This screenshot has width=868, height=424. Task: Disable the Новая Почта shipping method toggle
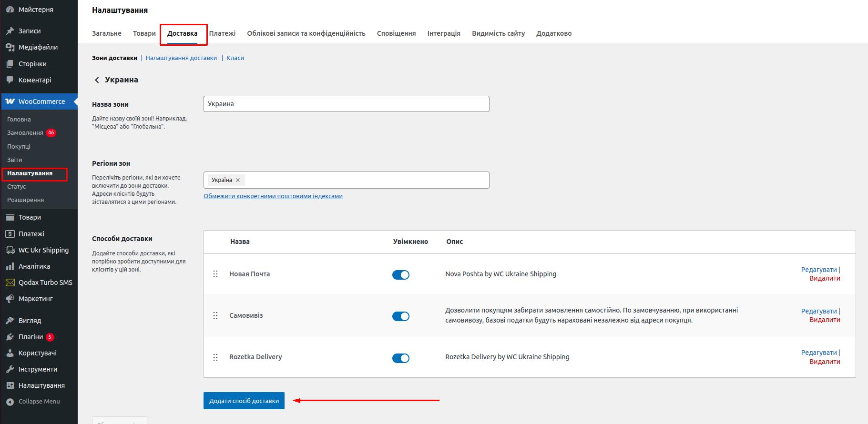click(x=400, y=275)
